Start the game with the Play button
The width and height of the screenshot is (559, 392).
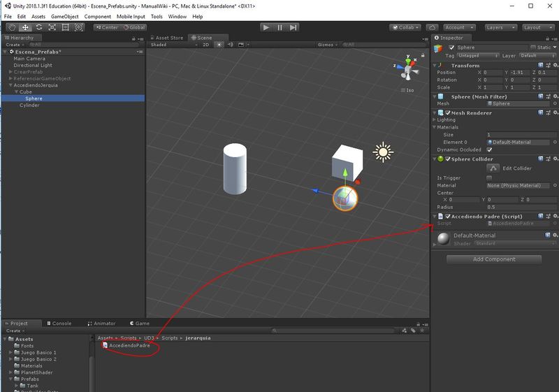click(266, 27)
